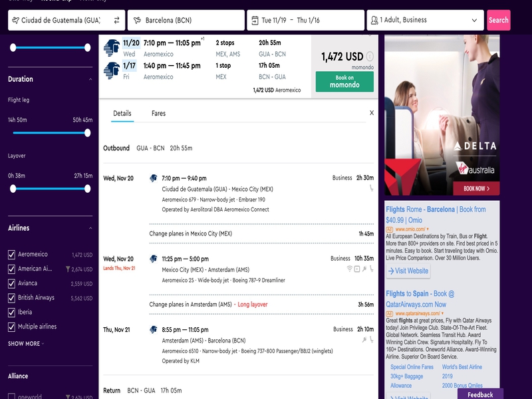Click Thu 1/16 return date
Screen dimensions: 532x399
[x=308, y=21]
